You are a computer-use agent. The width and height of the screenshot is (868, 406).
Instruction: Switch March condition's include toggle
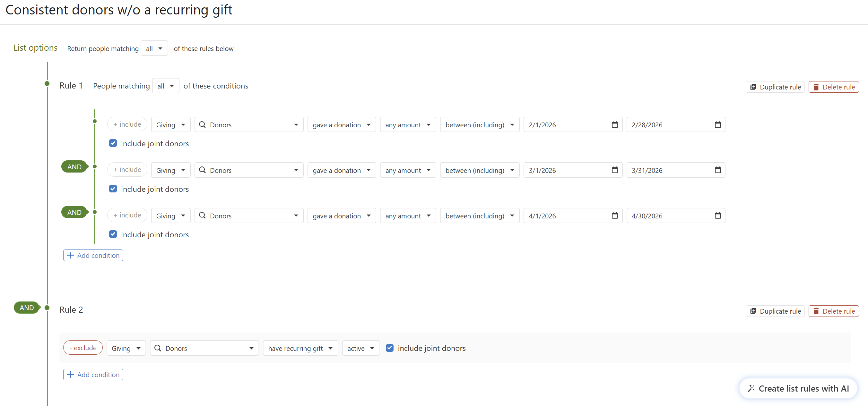127,170
